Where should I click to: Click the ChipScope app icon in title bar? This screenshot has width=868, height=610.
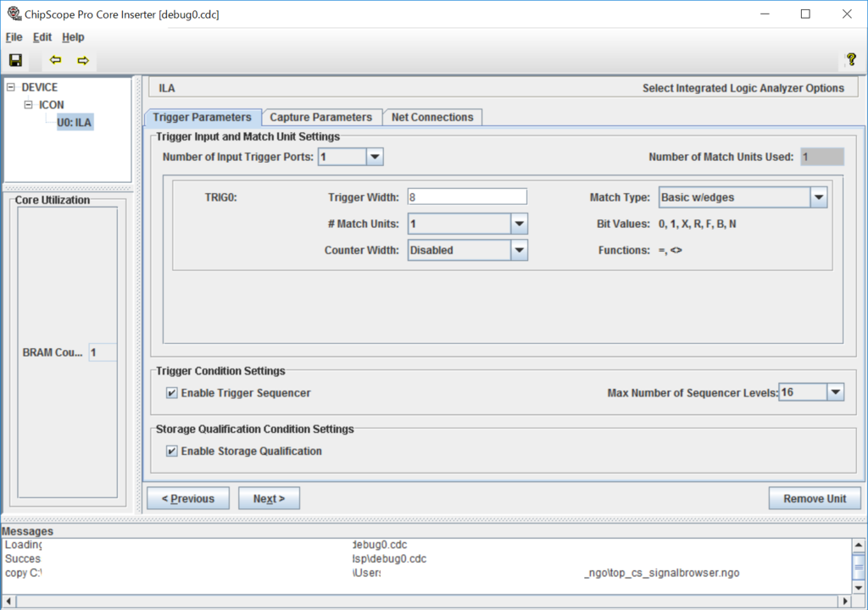(x=14, y=14)
